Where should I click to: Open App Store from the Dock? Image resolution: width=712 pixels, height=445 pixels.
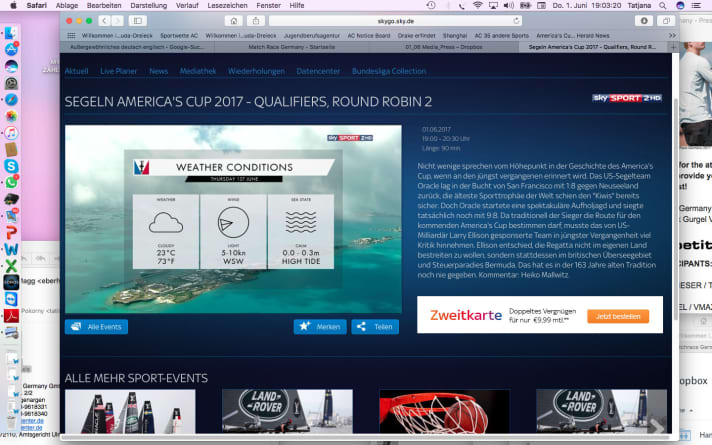11,49
